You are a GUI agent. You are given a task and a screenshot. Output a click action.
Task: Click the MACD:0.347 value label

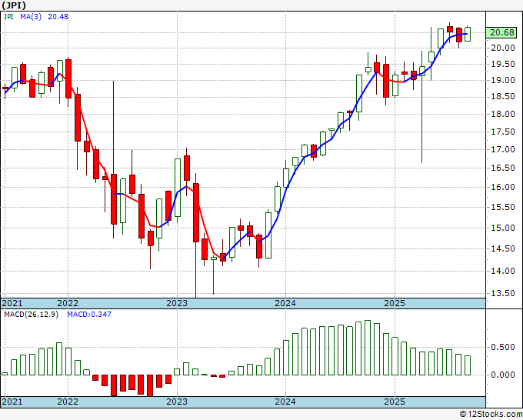pos(89,315)
